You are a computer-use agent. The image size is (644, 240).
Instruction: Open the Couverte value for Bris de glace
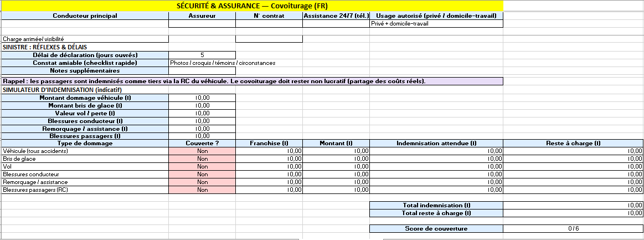202,159
